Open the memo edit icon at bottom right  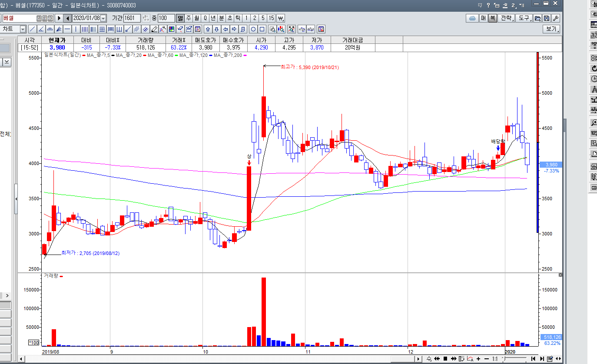point(550,359)
